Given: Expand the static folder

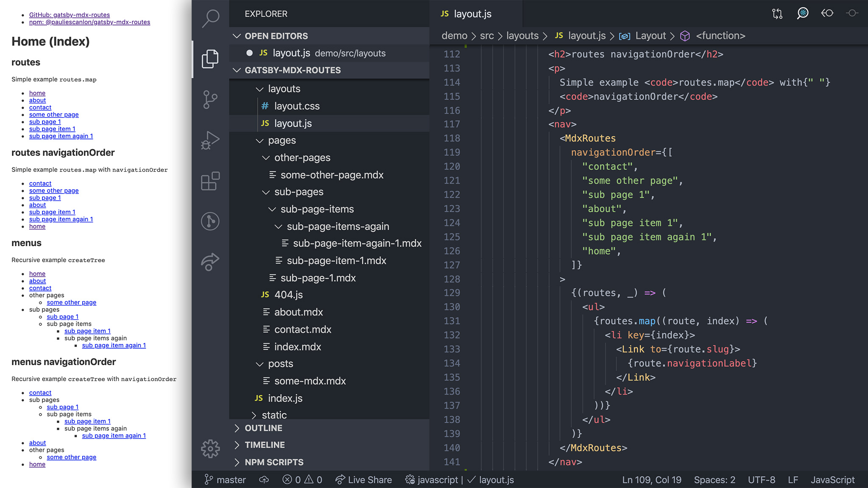Looking at the screenshot, I should tap(329, 415).
